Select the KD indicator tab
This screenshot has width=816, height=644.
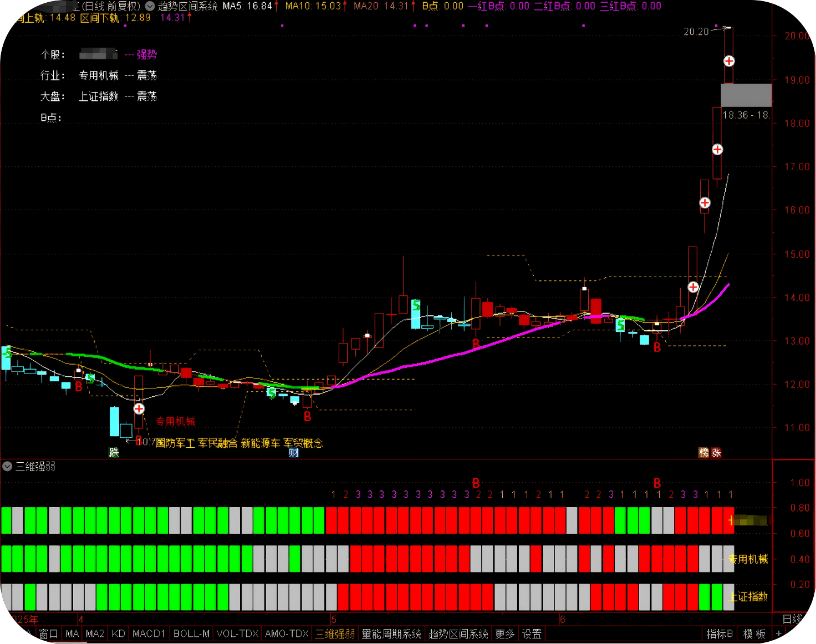[118, 633]
